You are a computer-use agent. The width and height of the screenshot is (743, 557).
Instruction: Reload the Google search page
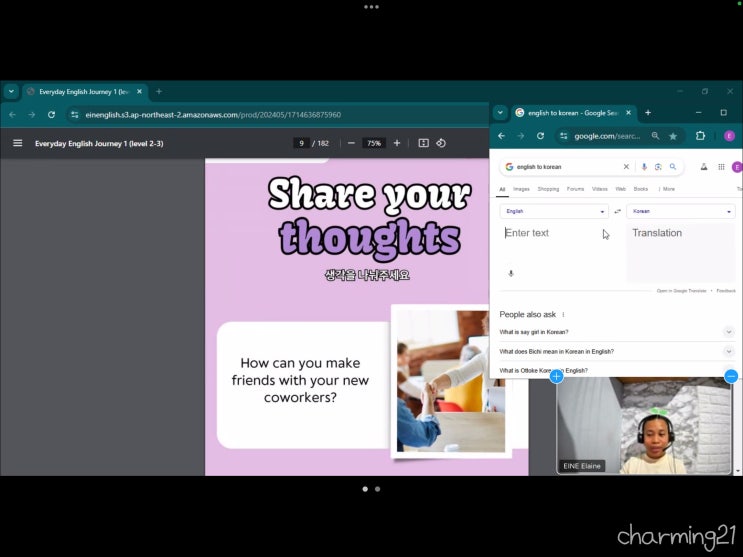540,136
